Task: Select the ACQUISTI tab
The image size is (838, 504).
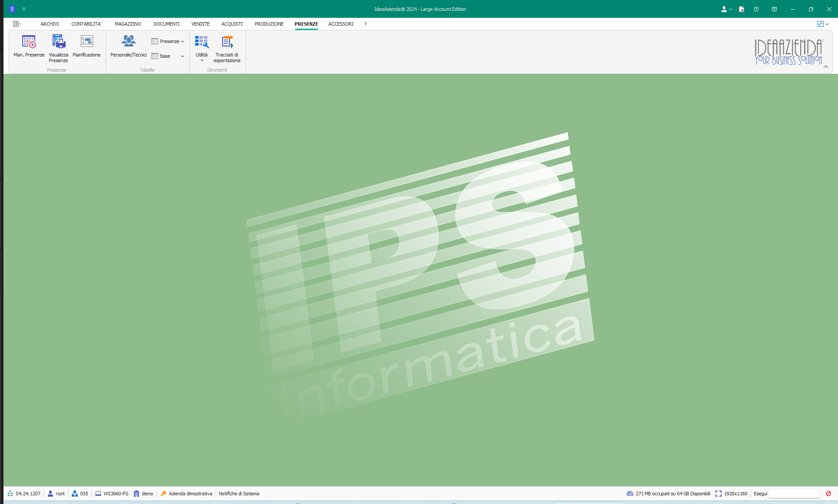Action: (232, 24)
